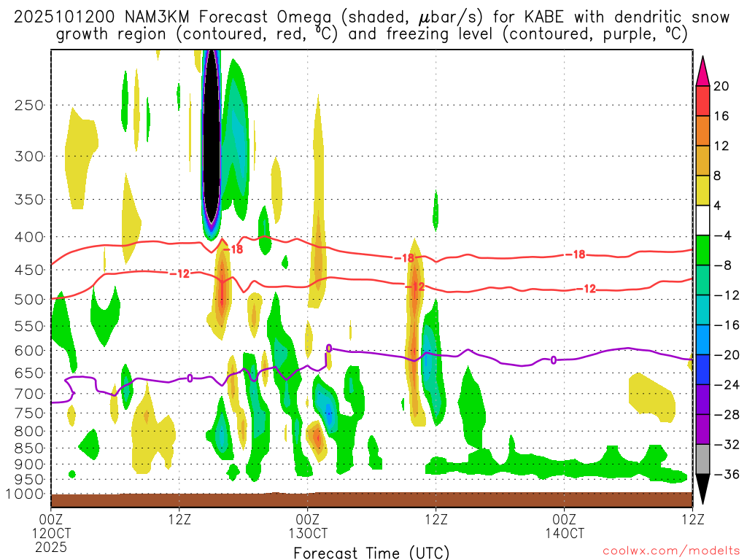Click the yellow 4 to 8 colorbar swatch
The width and height of the screenshot is (747, 560).
coord(703,190)
